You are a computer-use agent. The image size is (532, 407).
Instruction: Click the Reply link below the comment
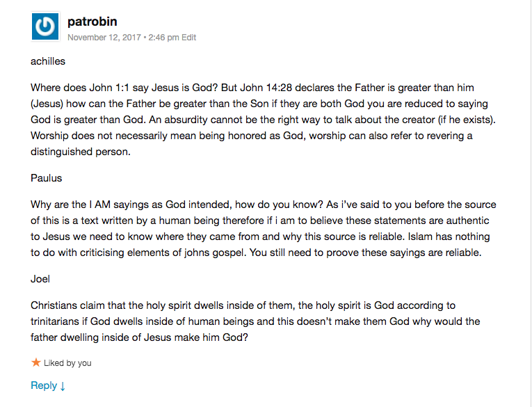point(43,385)
